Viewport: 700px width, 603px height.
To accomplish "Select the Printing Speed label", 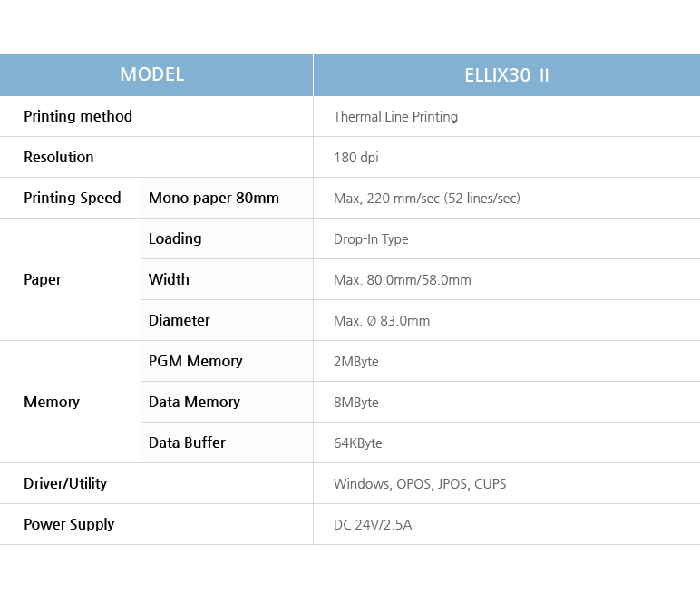I will [73, 198].
